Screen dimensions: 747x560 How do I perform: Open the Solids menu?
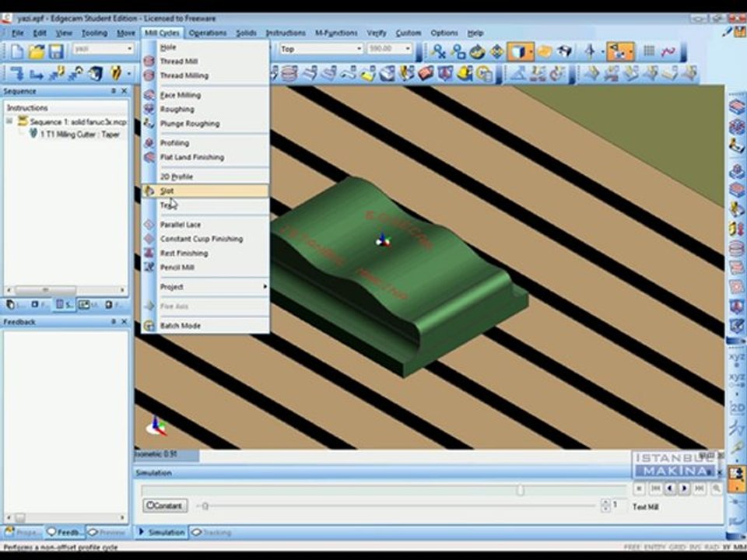coord(246,33)
